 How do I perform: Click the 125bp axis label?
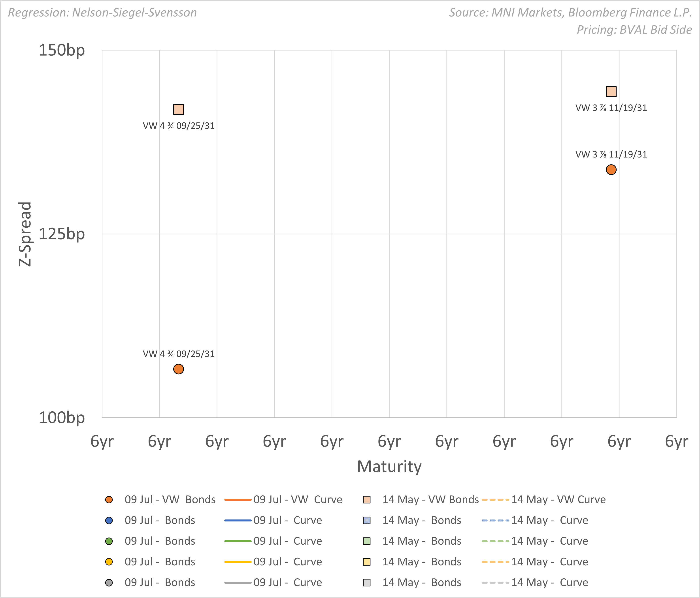coord(62,234)
